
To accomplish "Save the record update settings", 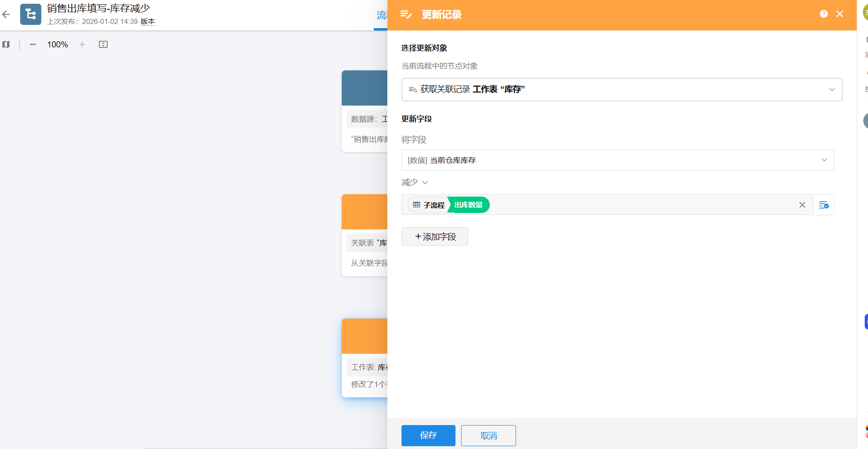I will click(x=428, y=435).
